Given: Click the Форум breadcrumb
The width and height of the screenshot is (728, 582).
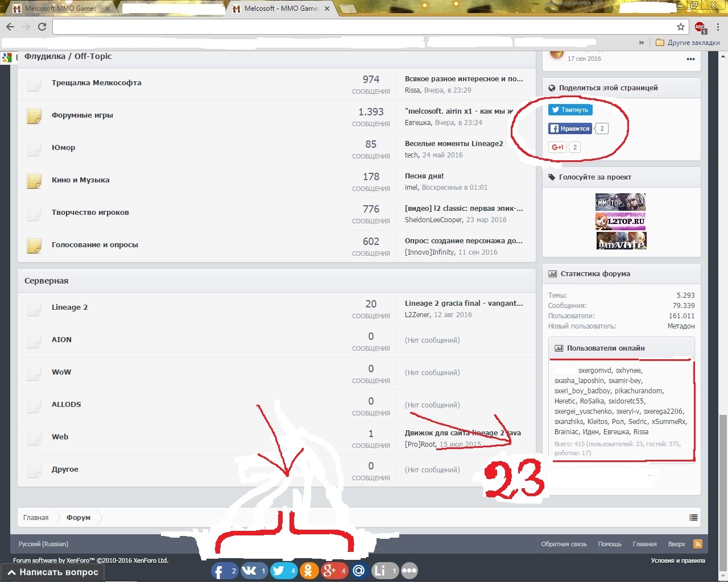Looking at the screenshot, I should click(x=78, y=517).
